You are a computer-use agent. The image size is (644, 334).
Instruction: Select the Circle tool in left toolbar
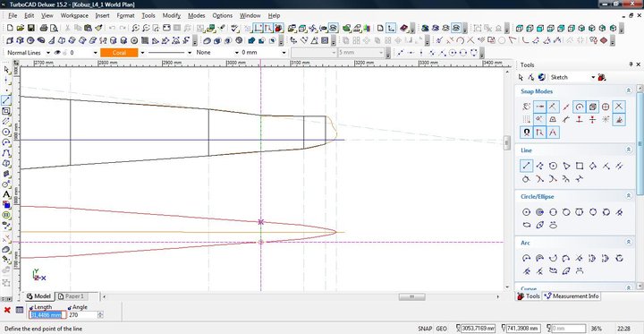pos(6,132)
